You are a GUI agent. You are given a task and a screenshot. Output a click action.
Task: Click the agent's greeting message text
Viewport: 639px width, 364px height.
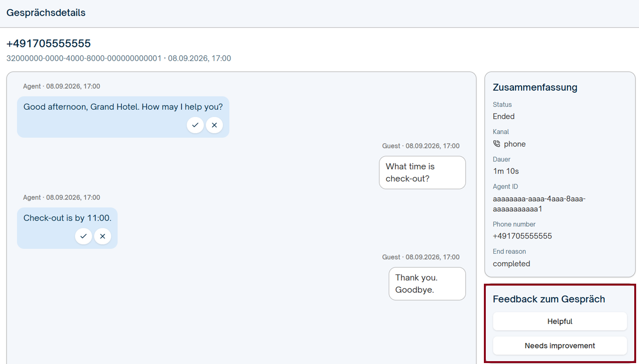123,107
